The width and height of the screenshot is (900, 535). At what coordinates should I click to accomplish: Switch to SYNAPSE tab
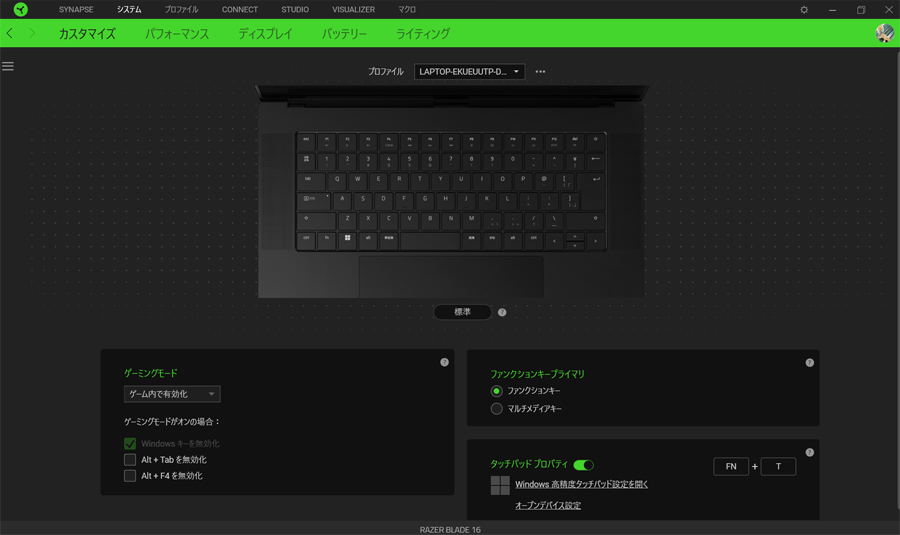tap(76, 10)
